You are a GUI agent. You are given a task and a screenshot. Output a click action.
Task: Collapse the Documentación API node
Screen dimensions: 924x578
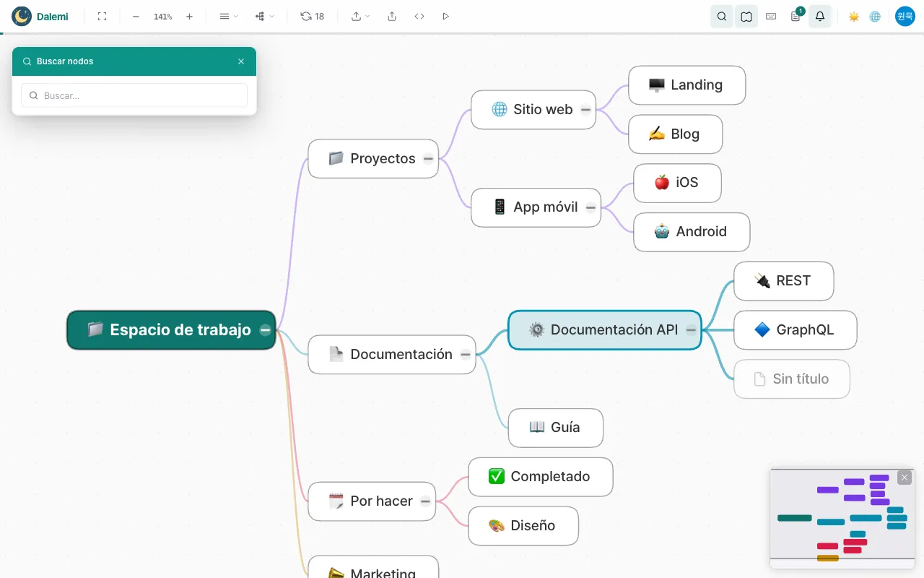(x=691, y=330)
